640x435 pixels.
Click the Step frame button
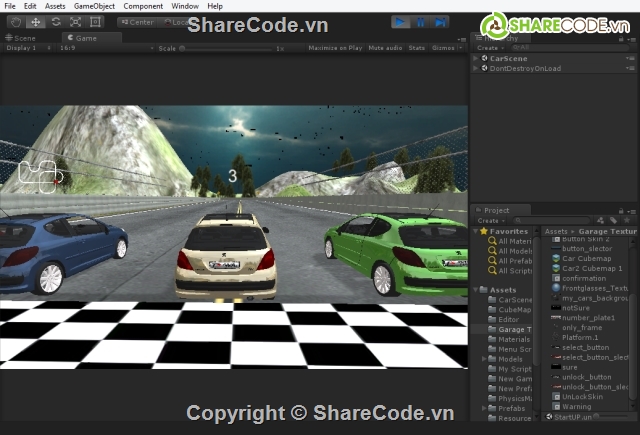point(440,22)
